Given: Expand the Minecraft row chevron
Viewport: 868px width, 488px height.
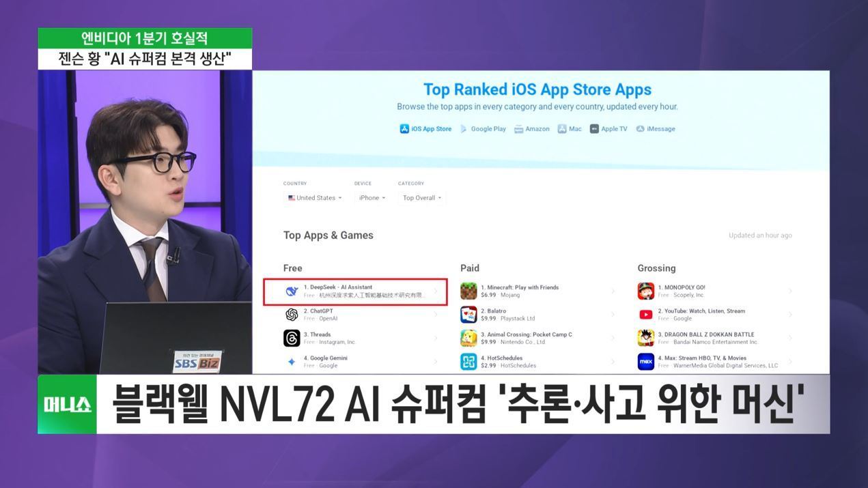Looking at the screenshot, I should (x=613, y=291).
